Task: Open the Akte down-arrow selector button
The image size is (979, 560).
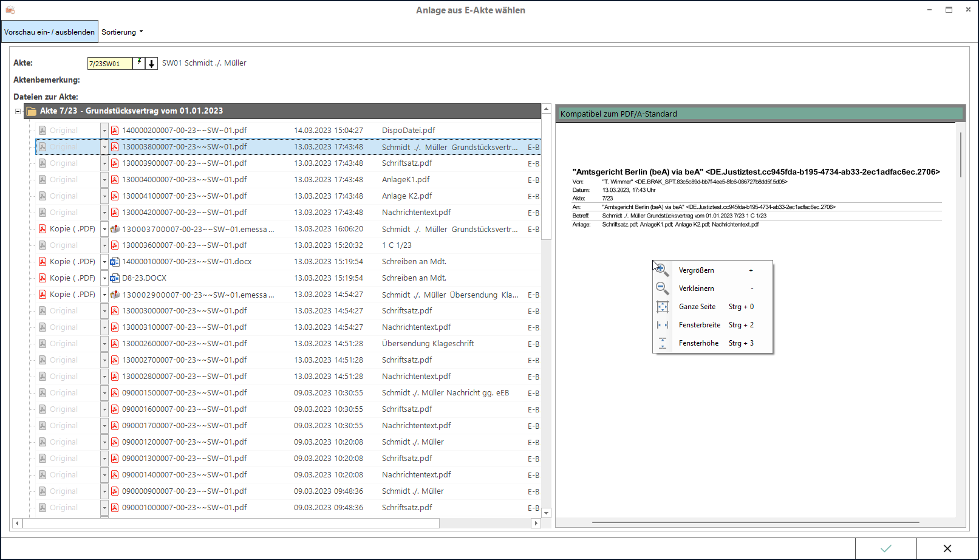Action: click(x=152, y=63)
